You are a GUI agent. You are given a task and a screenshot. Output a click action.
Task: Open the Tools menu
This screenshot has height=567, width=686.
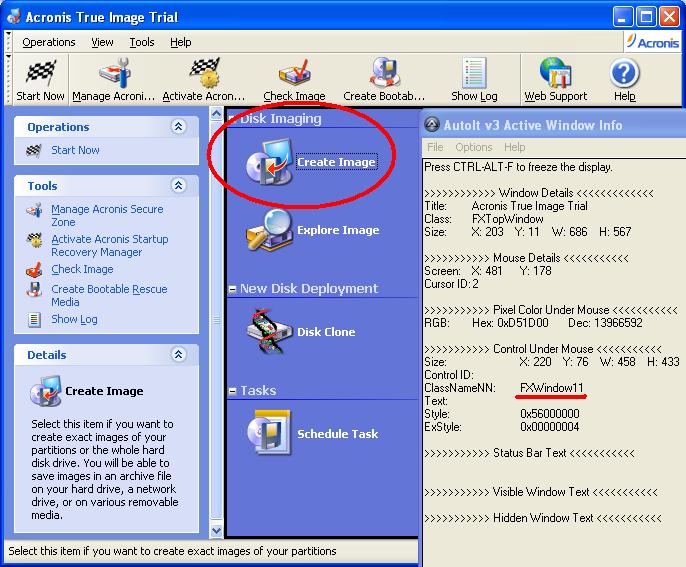pos(142,42)
